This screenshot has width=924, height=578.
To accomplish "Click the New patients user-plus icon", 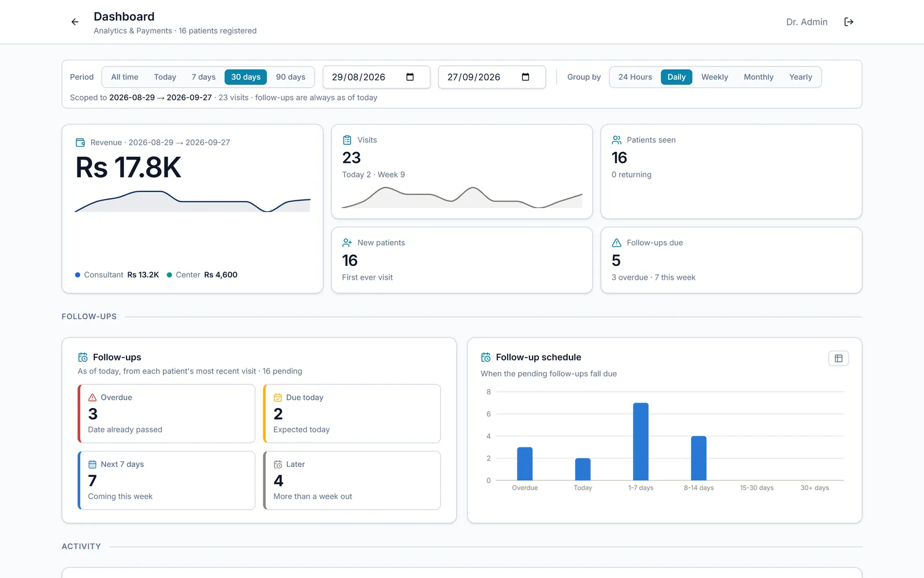I will tap(347, 243).
